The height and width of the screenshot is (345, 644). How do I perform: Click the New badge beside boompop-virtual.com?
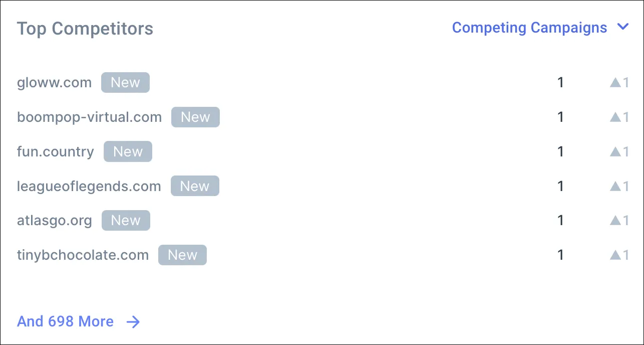[x=195, y=117]
